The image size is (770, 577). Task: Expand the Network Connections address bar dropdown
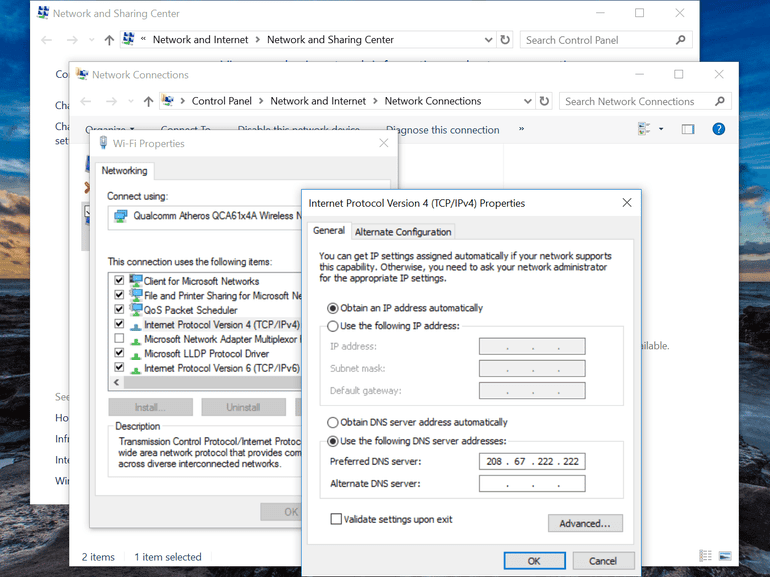[x=528, y=101]
